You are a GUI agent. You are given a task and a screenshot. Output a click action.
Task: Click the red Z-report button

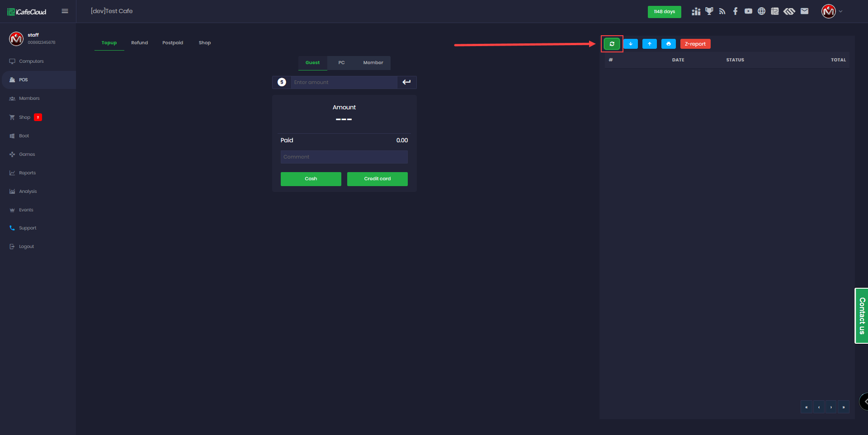coord(695,44)
